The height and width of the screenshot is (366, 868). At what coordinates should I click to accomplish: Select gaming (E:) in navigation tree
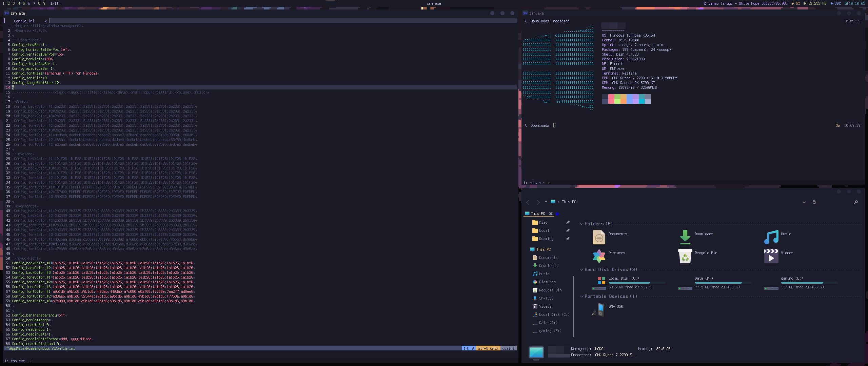click(550, 331)
